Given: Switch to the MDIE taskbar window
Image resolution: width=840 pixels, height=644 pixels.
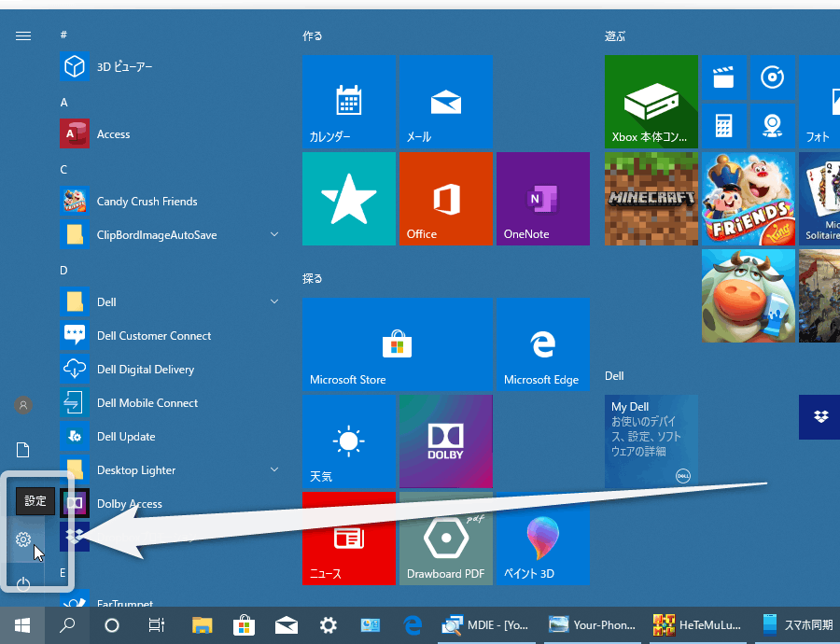Looking at the screenshot, I should tap(485, 625).
